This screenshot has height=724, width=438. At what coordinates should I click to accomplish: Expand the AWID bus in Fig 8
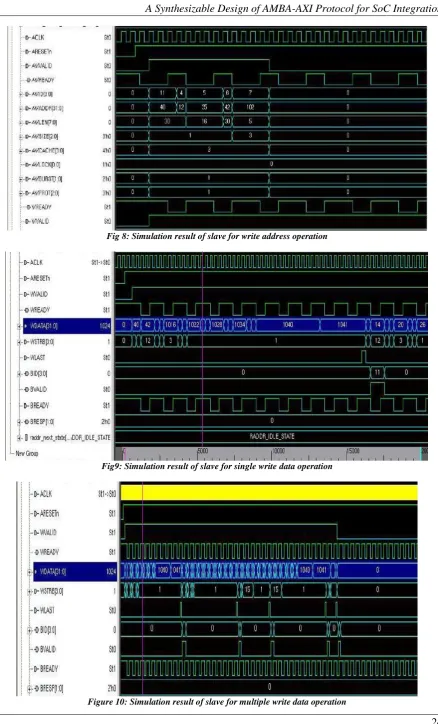coord(20,94)
